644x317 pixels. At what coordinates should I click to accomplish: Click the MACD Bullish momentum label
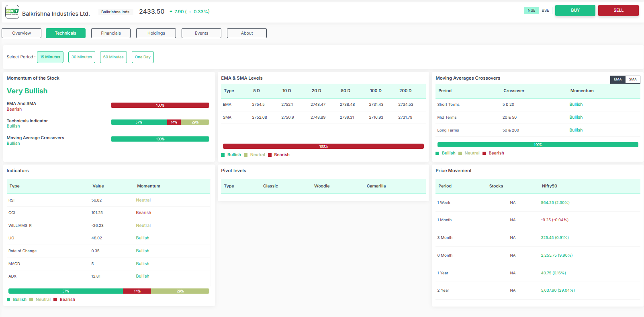[143, 264]
